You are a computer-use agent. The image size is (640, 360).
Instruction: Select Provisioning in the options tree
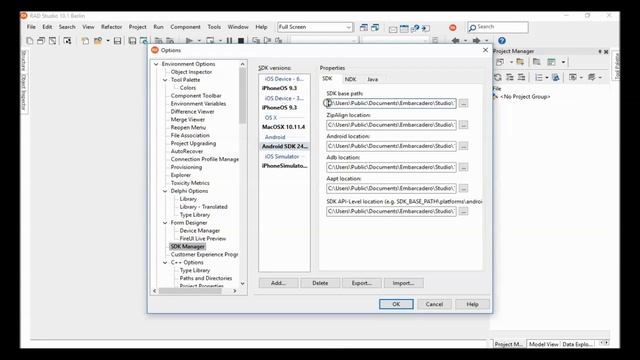pos(186,167)
